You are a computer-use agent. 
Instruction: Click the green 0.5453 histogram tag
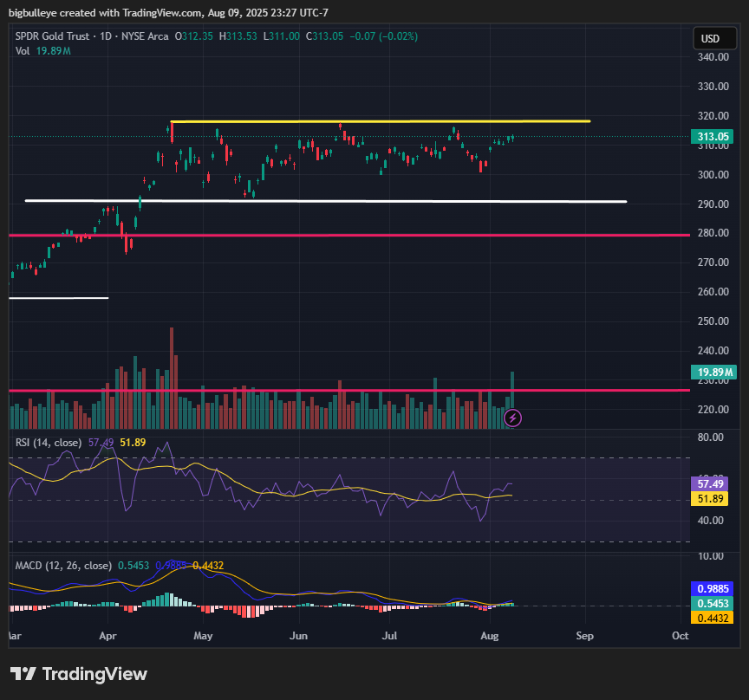pos(713,604)
